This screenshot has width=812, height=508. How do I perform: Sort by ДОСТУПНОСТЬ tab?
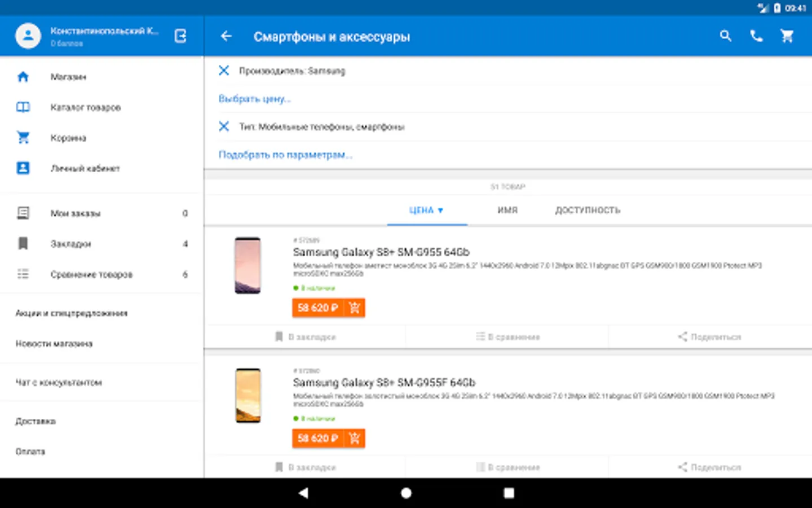tap(588, 211)
